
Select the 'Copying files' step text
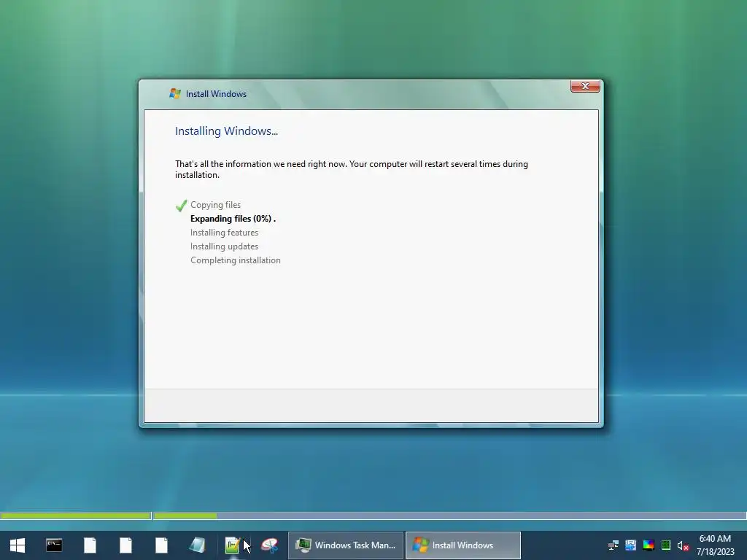(x=215, y=205)
